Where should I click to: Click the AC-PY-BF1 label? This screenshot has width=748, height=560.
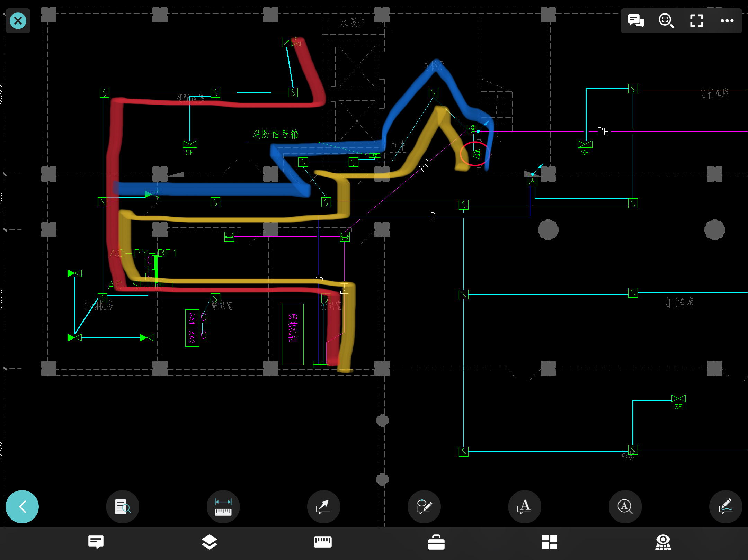[x=144, y=253]
